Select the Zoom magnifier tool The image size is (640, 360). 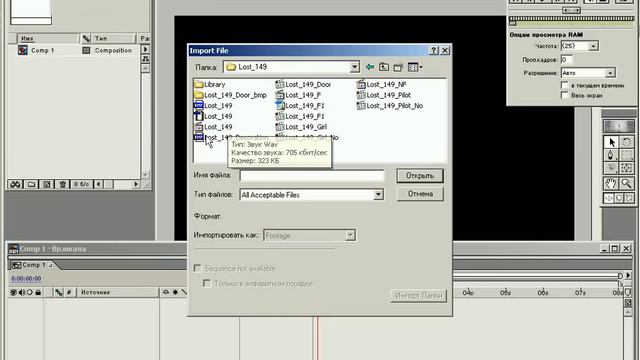pos(627,184)
